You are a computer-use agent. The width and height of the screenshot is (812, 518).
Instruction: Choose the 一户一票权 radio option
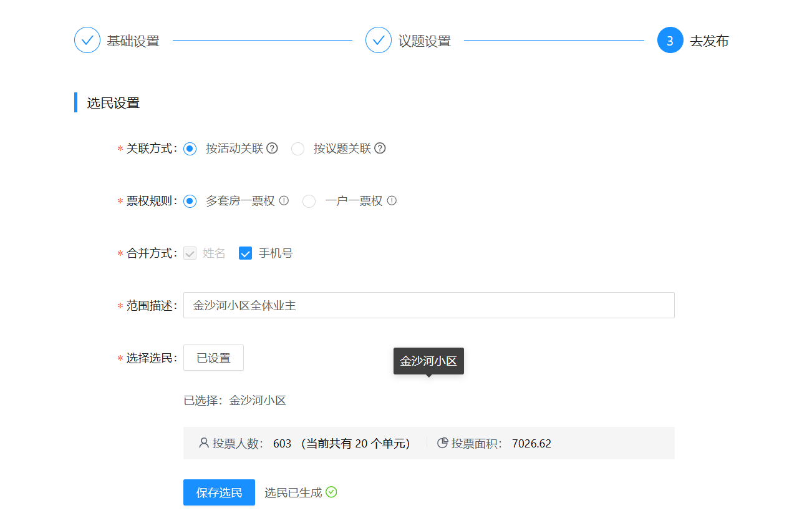309,201
